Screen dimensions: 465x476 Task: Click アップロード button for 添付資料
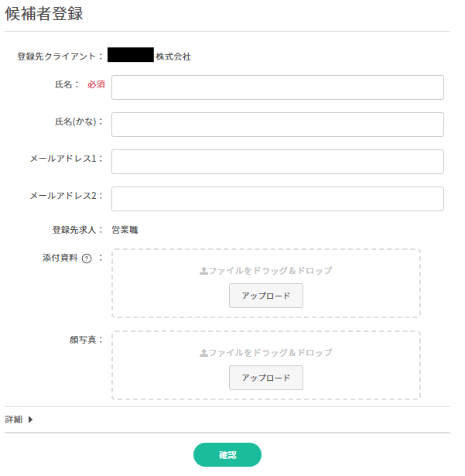click(265, 296)
